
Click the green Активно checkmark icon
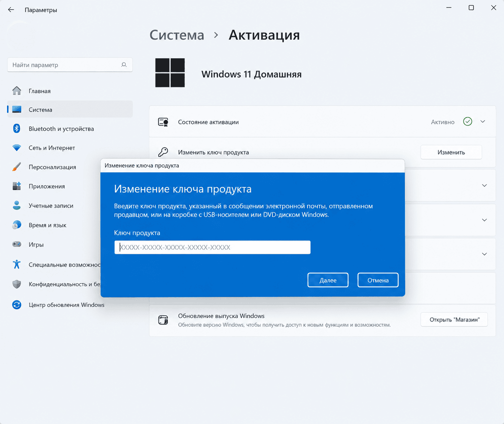point(467,122)
